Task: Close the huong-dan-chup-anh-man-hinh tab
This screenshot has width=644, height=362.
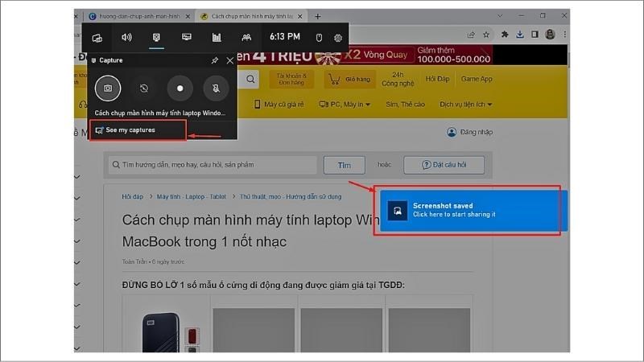Action: pos(188,16)
